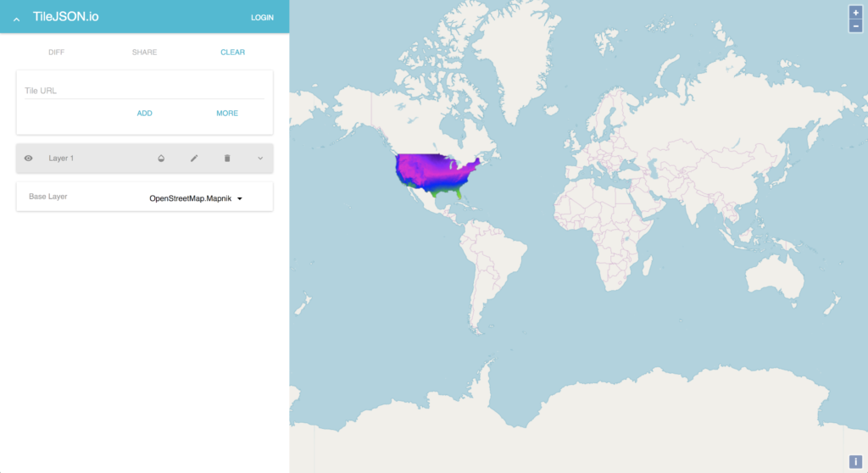Open the SHARE tab

point(144,53)
